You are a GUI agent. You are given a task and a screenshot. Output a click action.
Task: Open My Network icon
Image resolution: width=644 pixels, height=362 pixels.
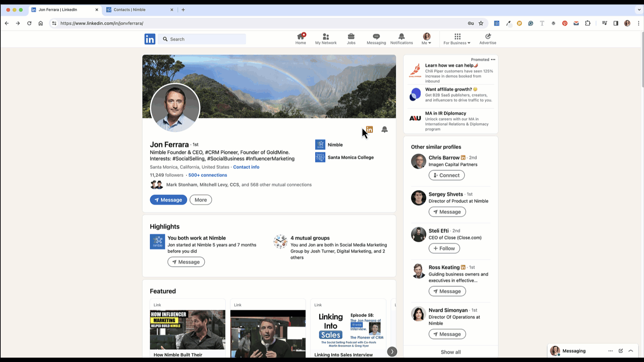click(326, 37)
